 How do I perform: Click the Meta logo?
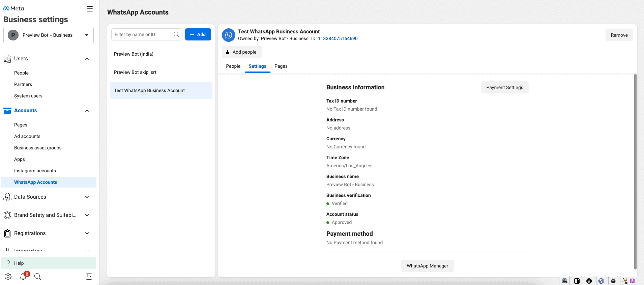pos(13,8)
